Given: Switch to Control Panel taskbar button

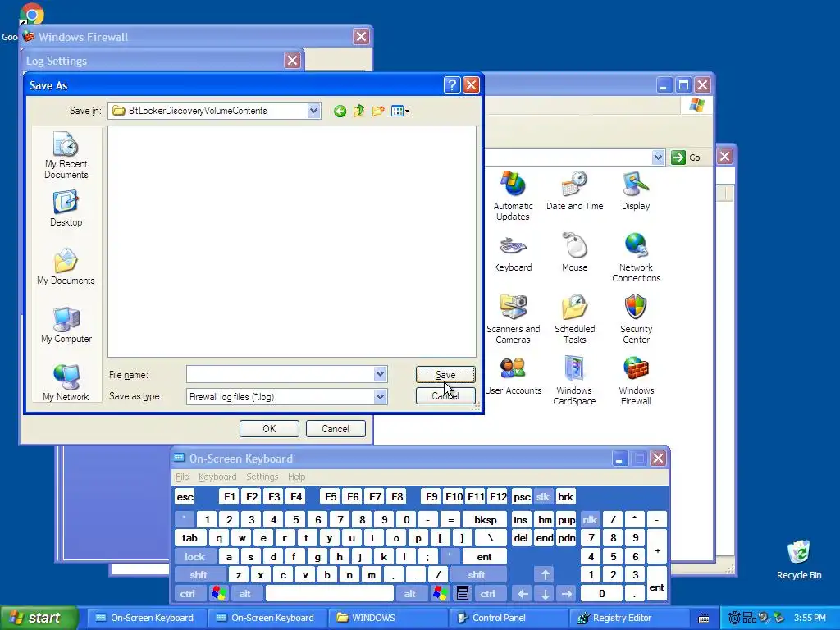Looking at the screenshot, I should click(x=509, y=618).
